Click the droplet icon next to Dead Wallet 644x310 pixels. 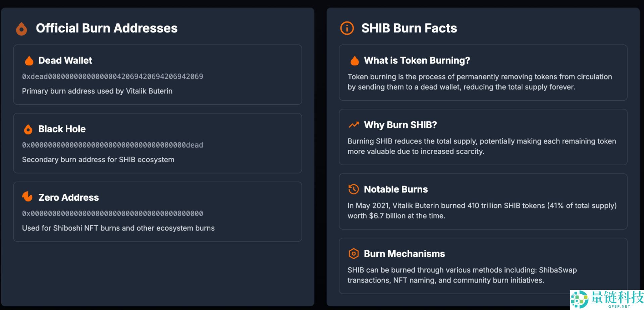29,61
